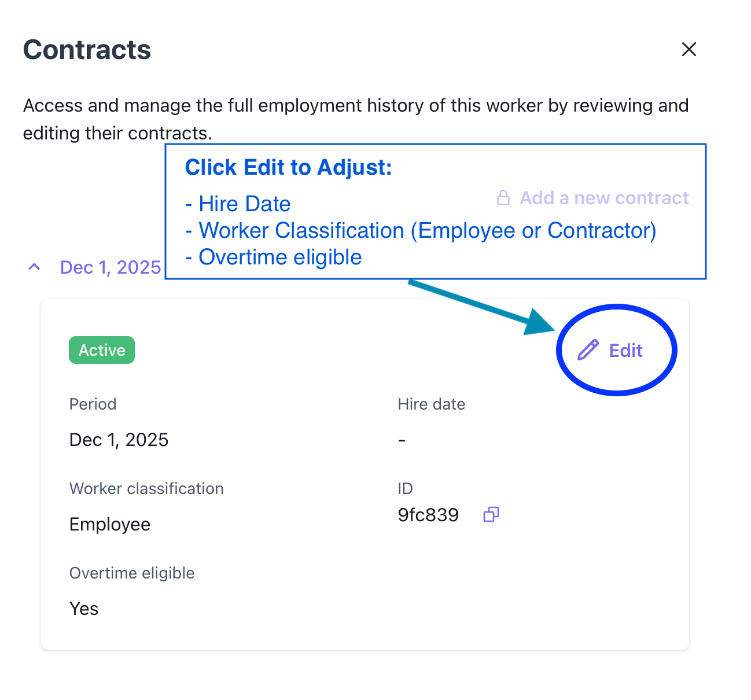Image resolution: width=751 pixels, height=700 pixels.
Task: Click the green Active status badge
Action: 102,350
